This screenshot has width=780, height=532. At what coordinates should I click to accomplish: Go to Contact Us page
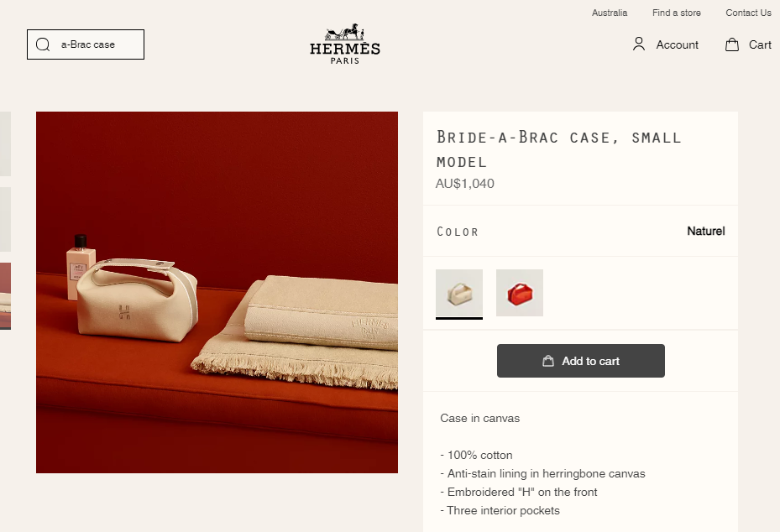pos(748,13)
